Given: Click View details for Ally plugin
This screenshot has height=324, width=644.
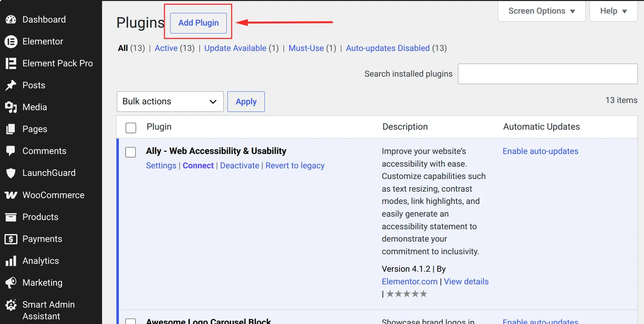Looking at the screenshot, I should [466, 282].
